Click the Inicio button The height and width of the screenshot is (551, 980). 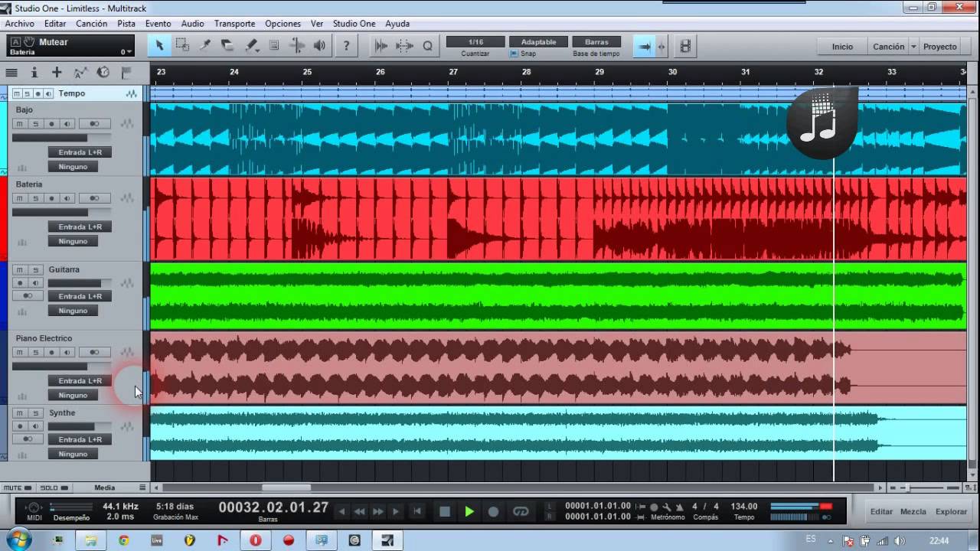[842, 47]
